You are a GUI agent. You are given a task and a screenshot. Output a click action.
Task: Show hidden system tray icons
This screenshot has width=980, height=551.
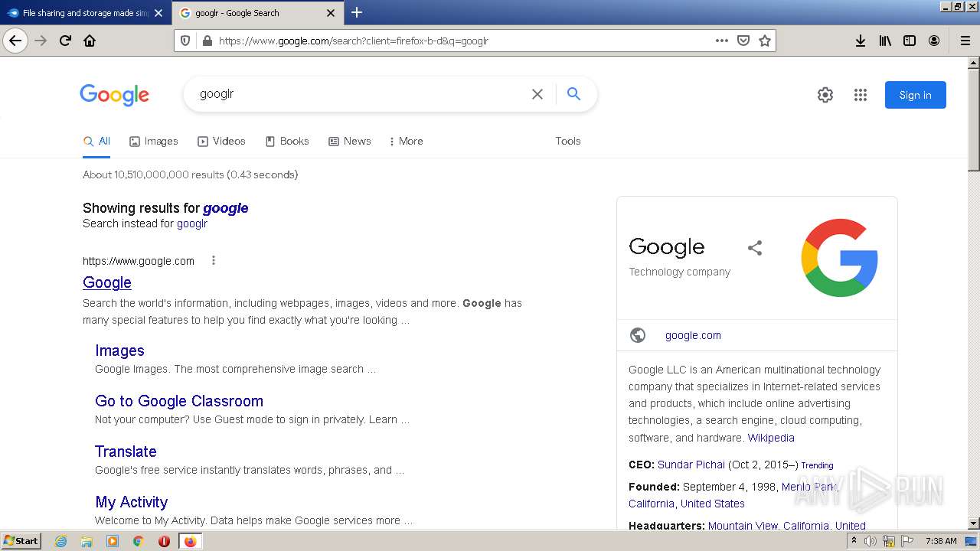coord(854,541)
